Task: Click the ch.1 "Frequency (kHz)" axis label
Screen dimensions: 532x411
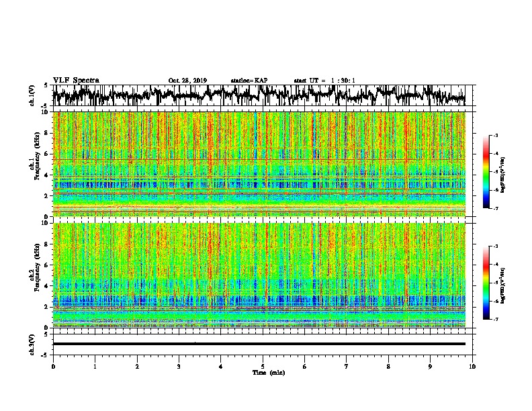Action: click(37, 156)
